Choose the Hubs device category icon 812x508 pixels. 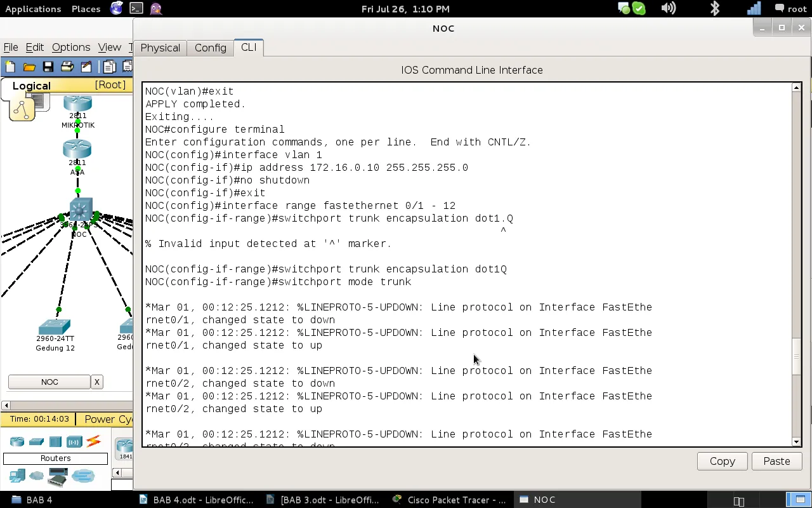click(x=55, y=442)
